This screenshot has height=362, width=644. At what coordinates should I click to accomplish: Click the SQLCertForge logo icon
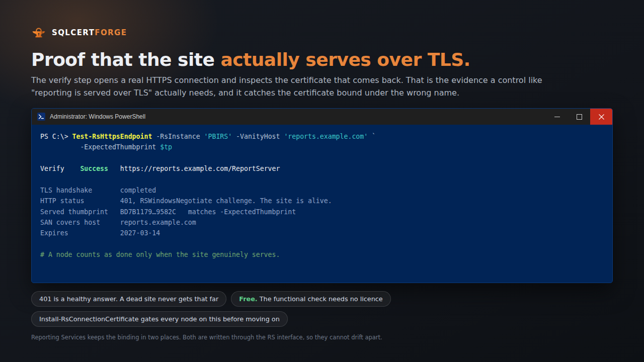click(x=39, y=33)
